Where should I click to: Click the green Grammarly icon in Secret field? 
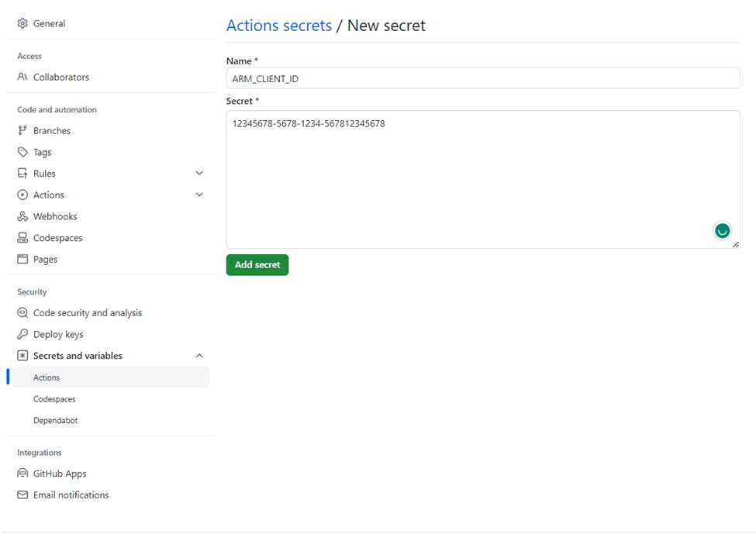[x=722, y=231]
